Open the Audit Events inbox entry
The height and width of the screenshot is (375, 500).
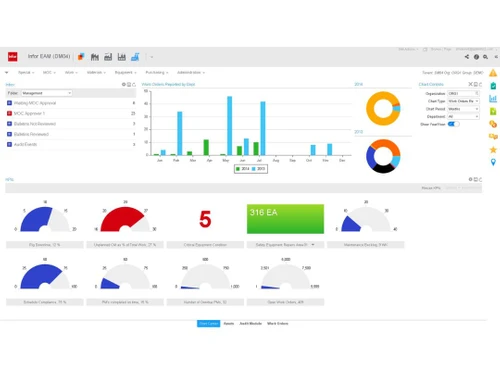71,144
